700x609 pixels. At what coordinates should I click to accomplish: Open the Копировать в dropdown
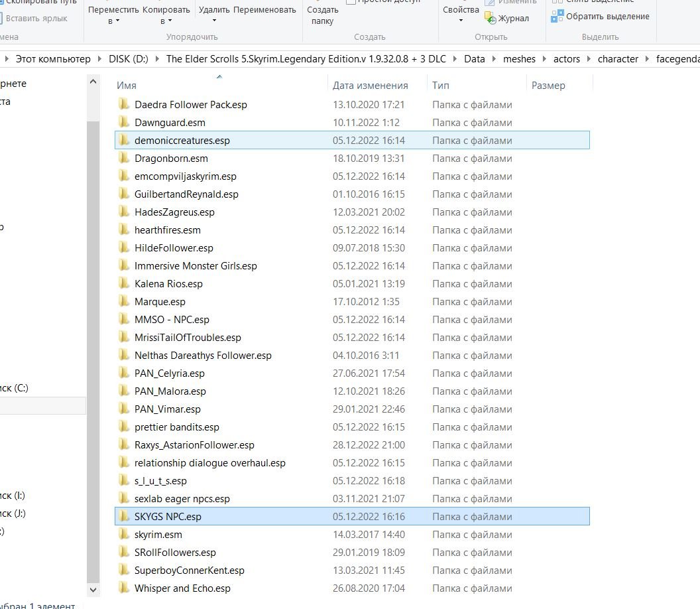166,15
